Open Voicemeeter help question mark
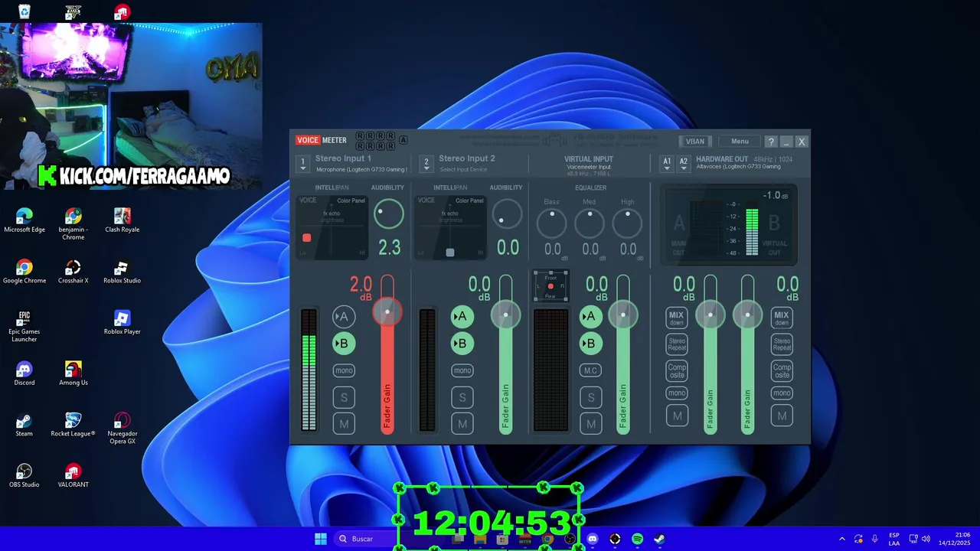This screenshot has height=551, width=980. [x=771, y=142]
